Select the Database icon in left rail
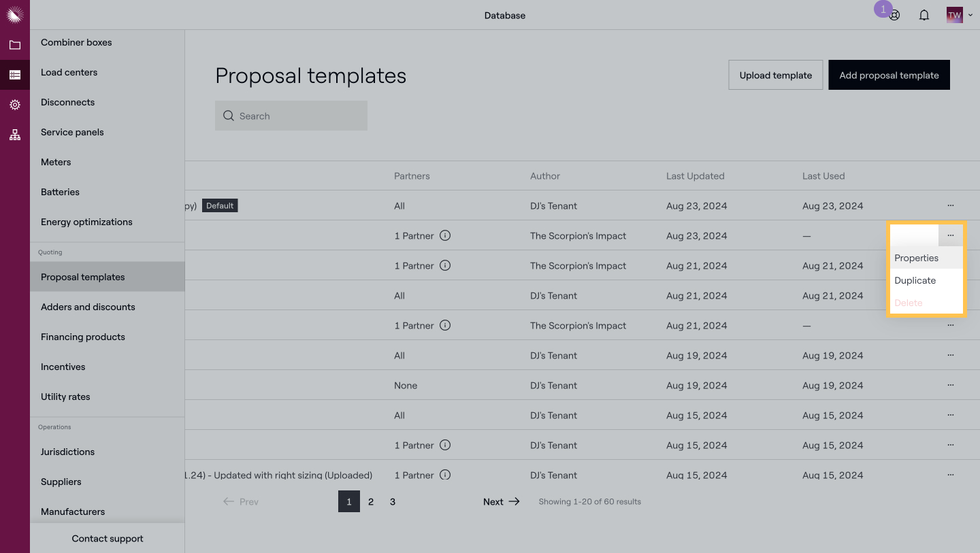This screenshot has width=980, height=553. [15, 75]
